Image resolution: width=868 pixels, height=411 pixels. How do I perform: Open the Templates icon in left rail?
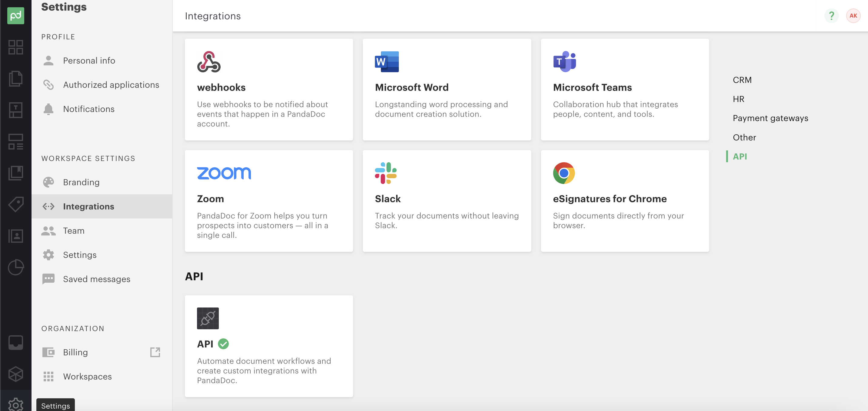pyautogui.click(x=15, y=110)
